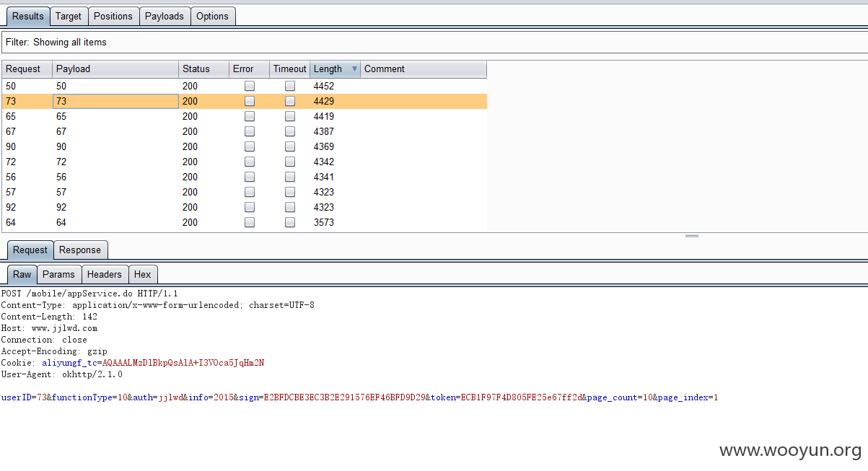
Task: Click the User-Agent okhttp/2.1.0 line
Action: (x=62, y=374)
